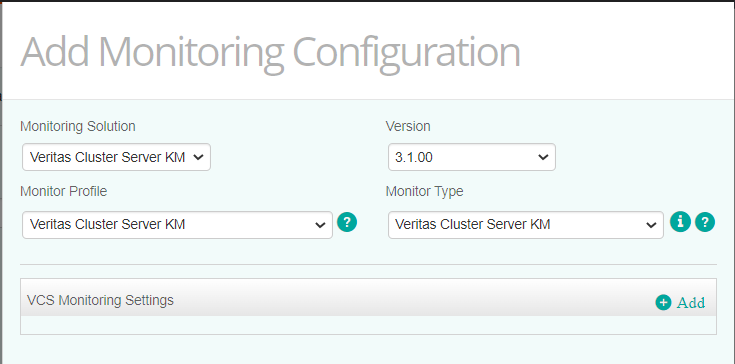This screenshot has height=364, width=735.
Task: Click the Version label
Action: pyautogui.click(x=408, y=126)
